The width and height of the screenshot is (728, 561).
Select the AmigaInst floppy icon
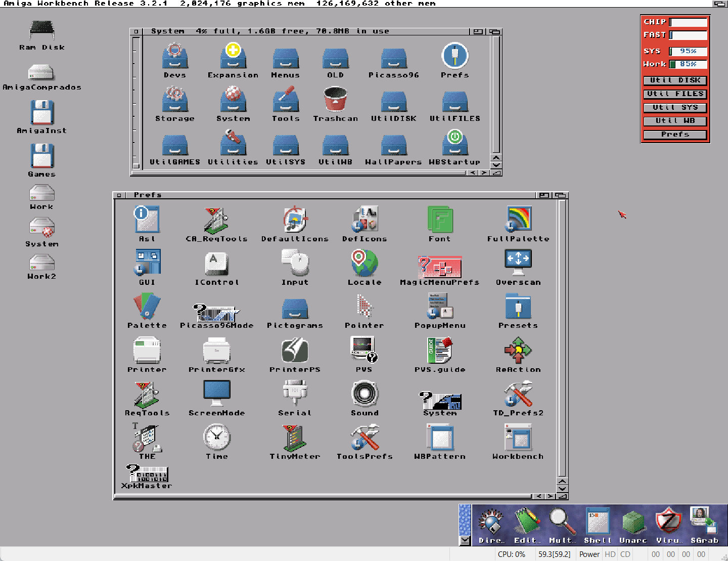[x=42, y=112]
